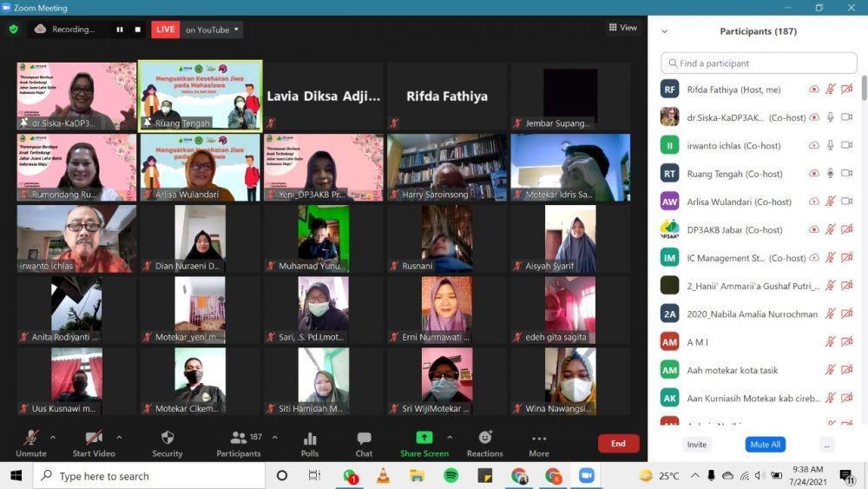868x489 pixels.
Task: Open the Windows Start menu
Action: (16, 476)
